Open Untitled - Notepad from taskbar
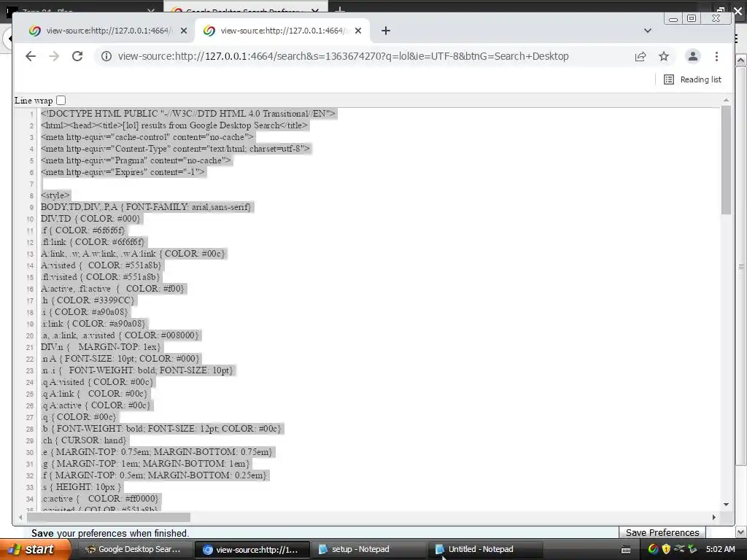747x560 pixels. (485, 549)
